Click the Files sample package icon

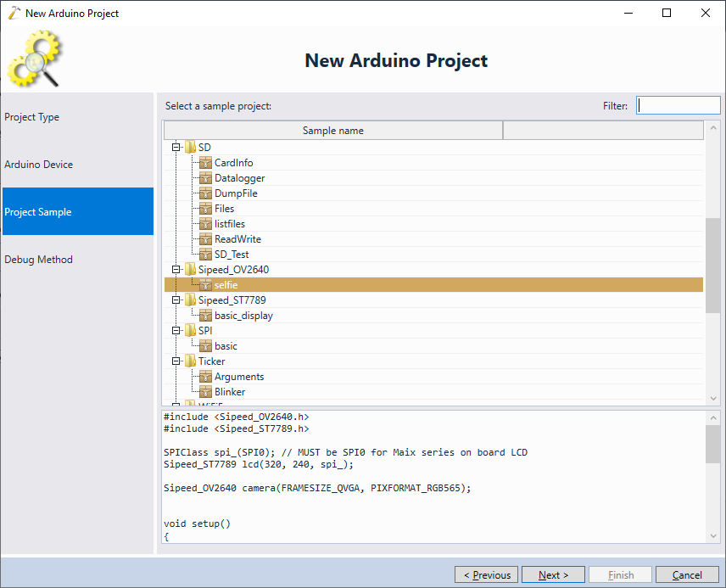[x=205, y=209]
